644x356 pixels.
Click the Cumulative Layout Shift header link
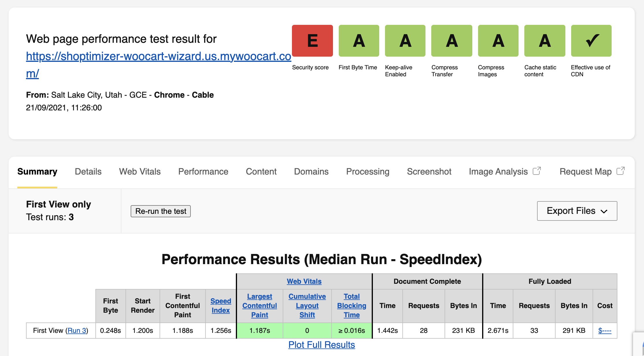click(x=307, y=306)
